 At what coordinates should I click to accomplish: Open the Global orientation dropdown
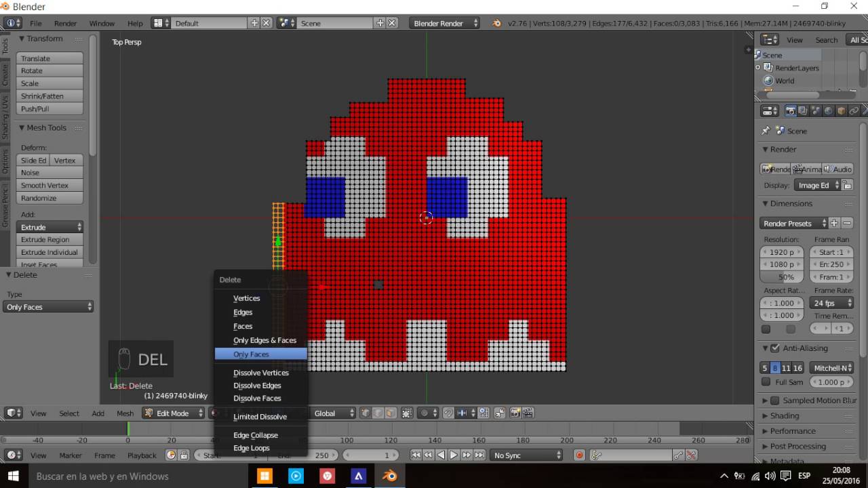click(332, 413)
